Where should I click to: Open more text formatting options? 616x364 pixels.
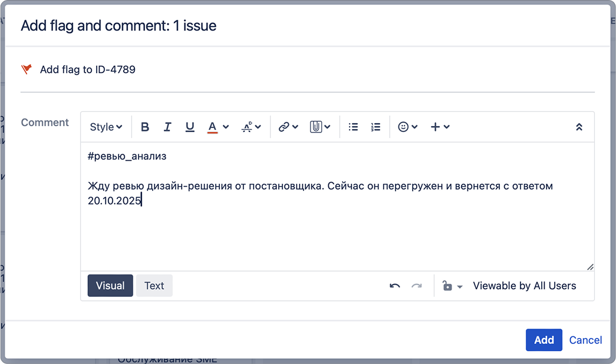pyautogui.click(x=251, y=127)
